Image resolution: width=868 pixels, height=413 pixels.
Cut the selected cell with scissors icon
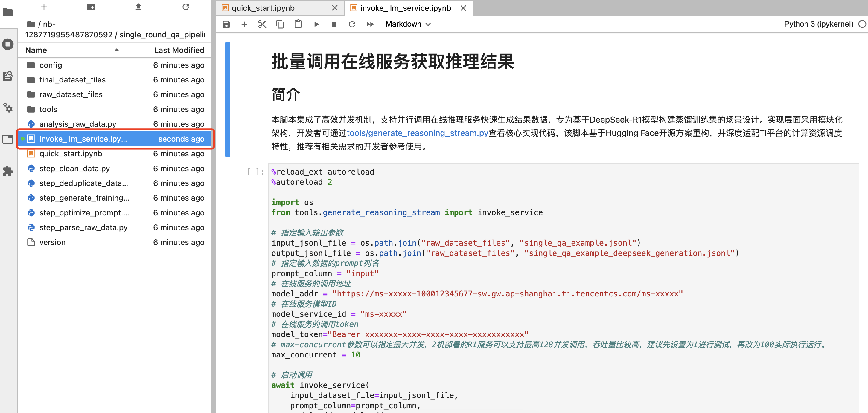click(x=262, y=24)
